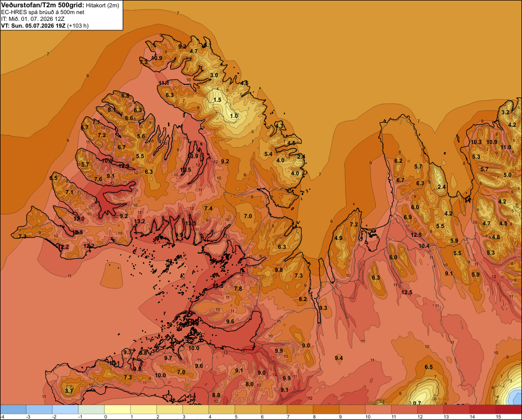The image size is (522, 420).
Task: Click the EC-HRES spá brúuð model description line
Action: 43,13
